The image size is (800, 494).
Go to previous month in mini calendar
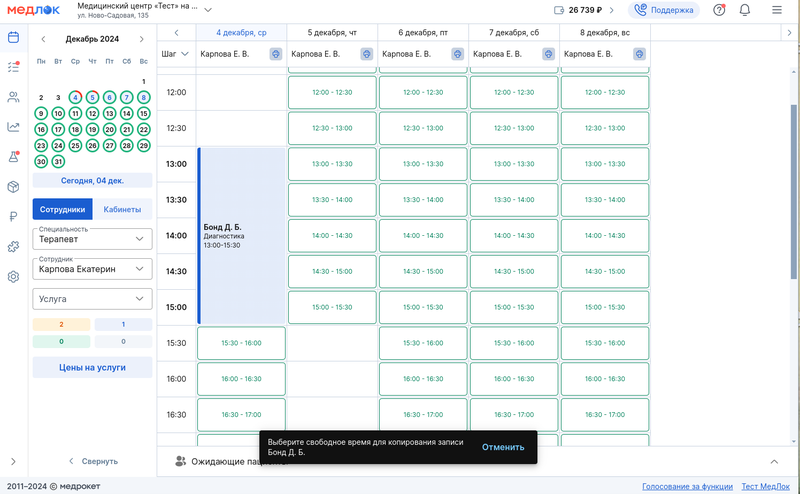point(43,39)
